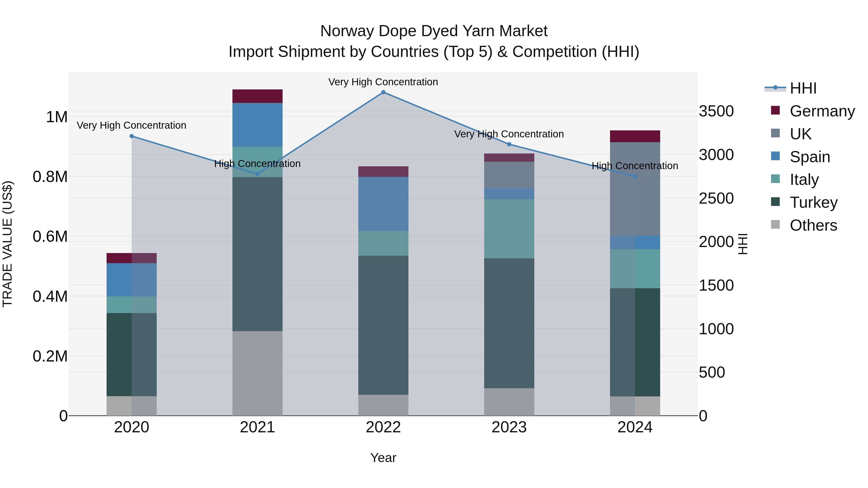Click the Italy segment of the 2022 bar

click(383, 243)
